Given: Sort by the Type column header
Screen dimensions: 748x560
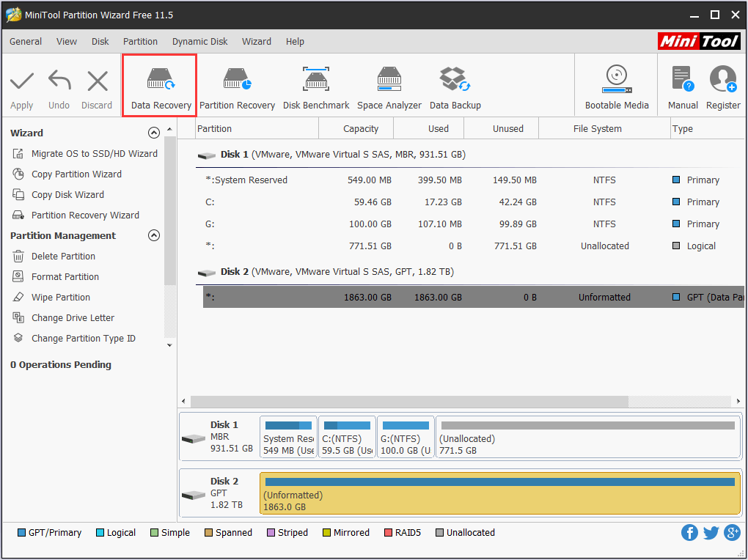Looking at the screenshot, I should (x=707, y=129).
